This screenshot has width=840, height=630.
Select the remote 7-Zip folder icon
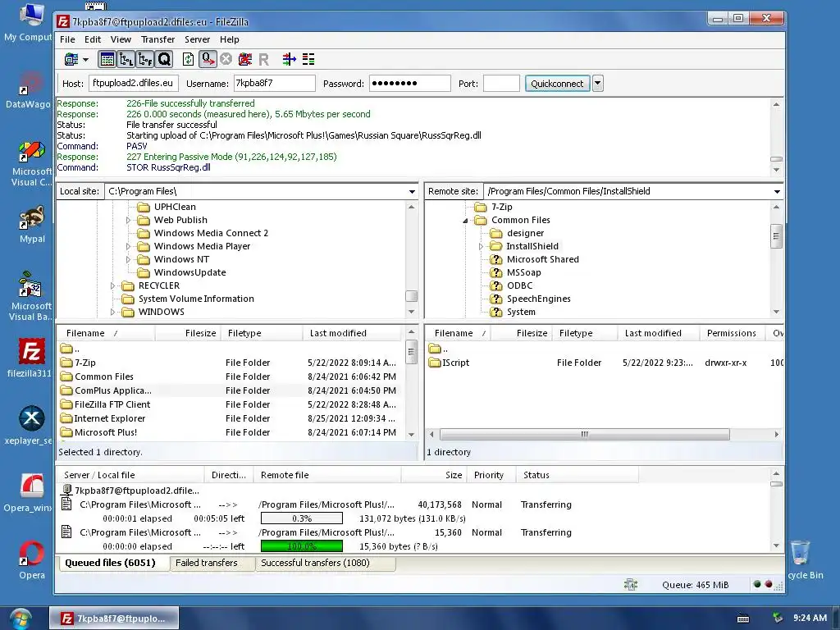click(481, 207)
